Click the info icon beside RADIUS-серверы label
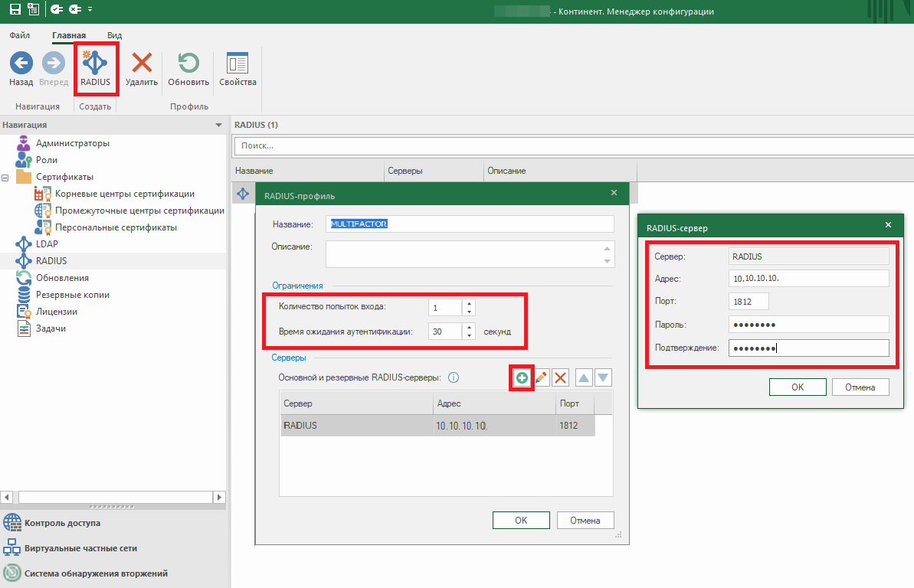 coord(454,377)
